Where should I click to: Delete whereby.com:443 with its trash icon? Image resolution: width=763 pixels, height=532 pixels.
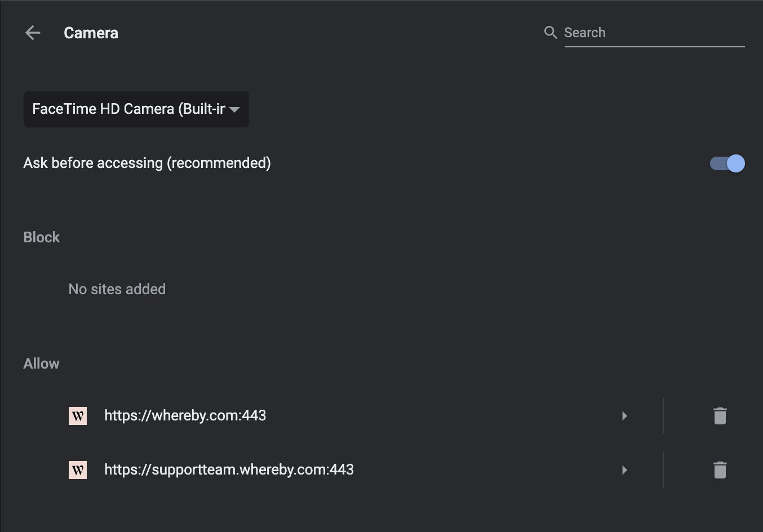pyautogui.click(x=720, y=416)
